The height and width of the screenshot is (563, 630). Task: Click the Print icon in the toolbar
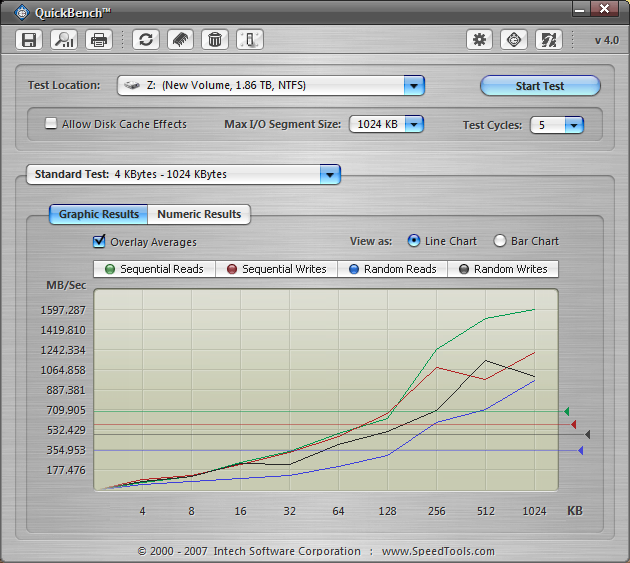tap(98, 40)
